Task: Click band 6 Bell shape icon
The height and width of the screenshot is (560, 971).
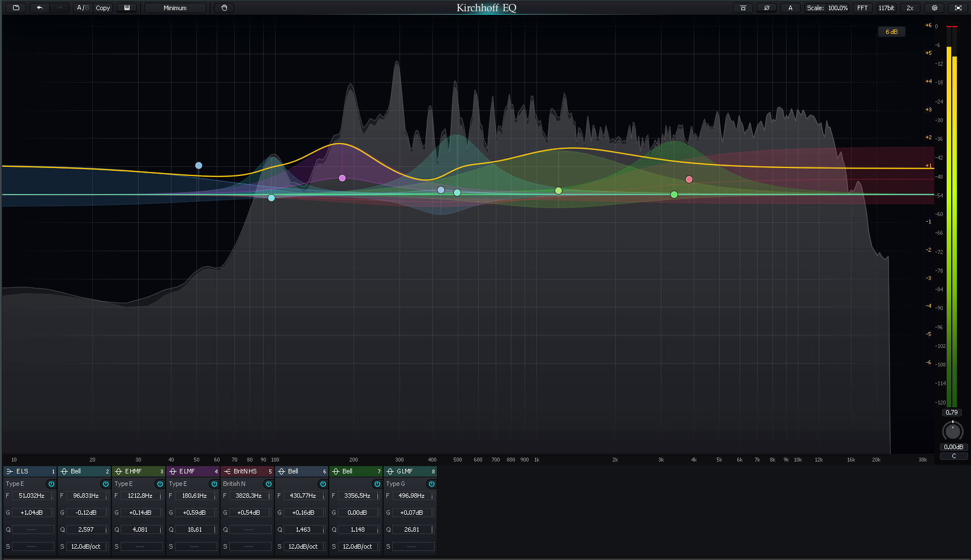Action: coord(281,471)
